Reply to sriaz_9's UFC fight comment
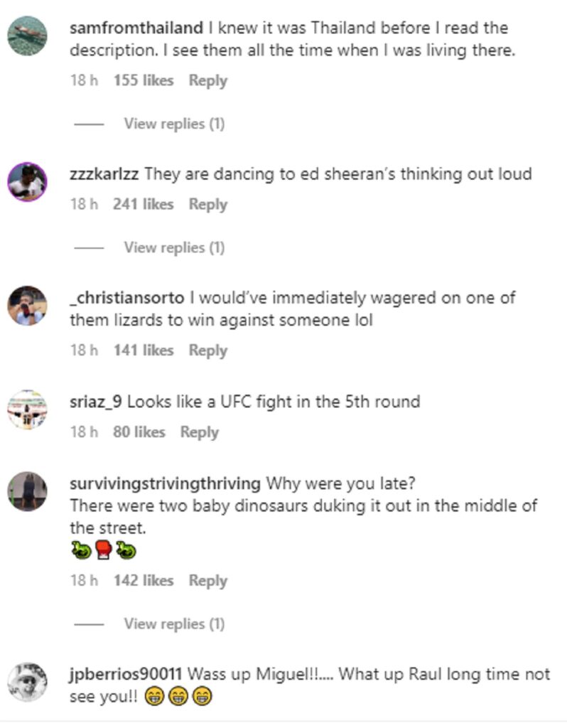Screen dimensions: 567x728 click(x=199, y=432)
